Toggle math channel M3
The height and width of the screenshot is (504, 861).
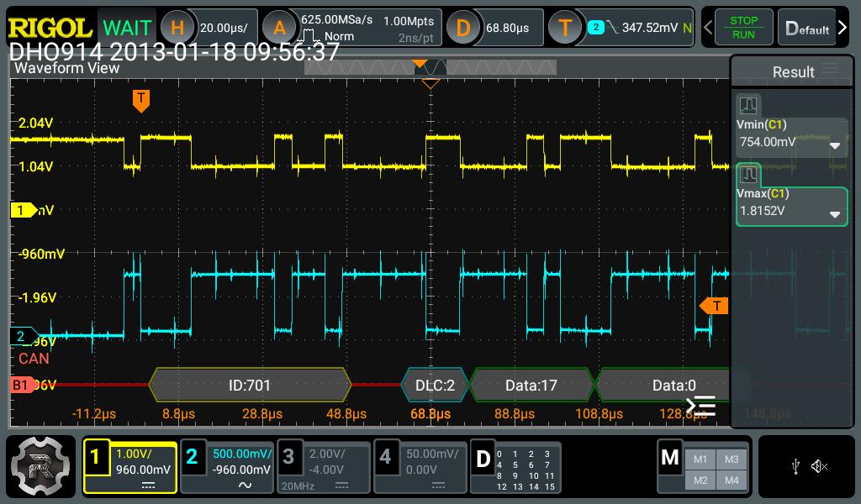pyautogui.click(x=732, y=459)
